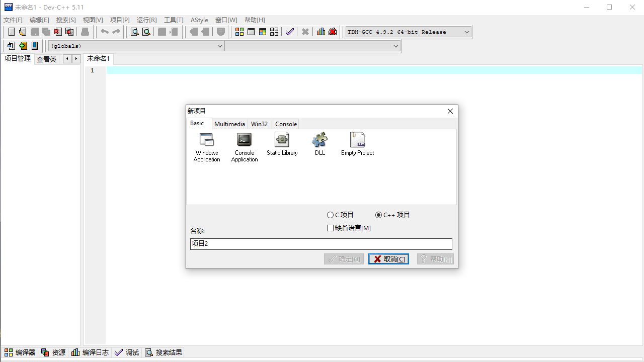Create a new file with the New icon

pyautogui.click(x=11, y=31)
